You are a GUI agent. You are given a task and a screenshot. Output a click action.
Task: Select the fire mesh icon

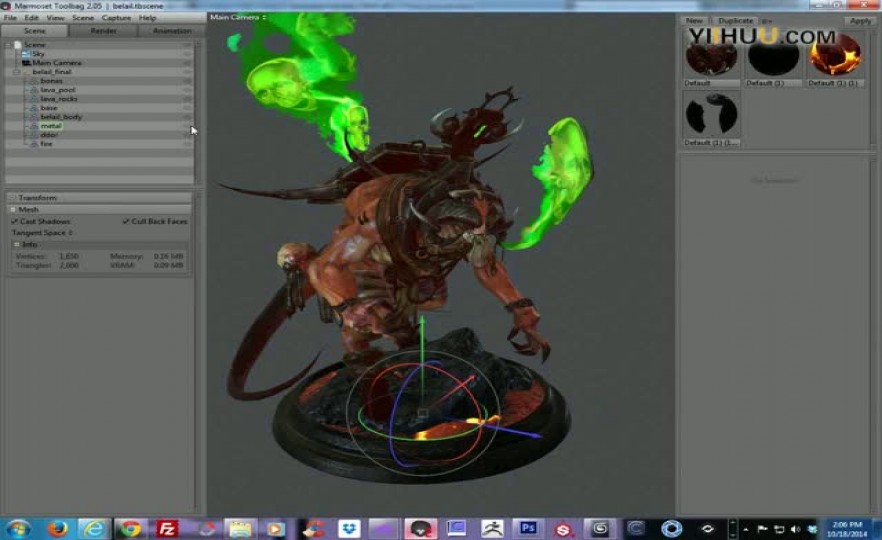click(34, 144)
